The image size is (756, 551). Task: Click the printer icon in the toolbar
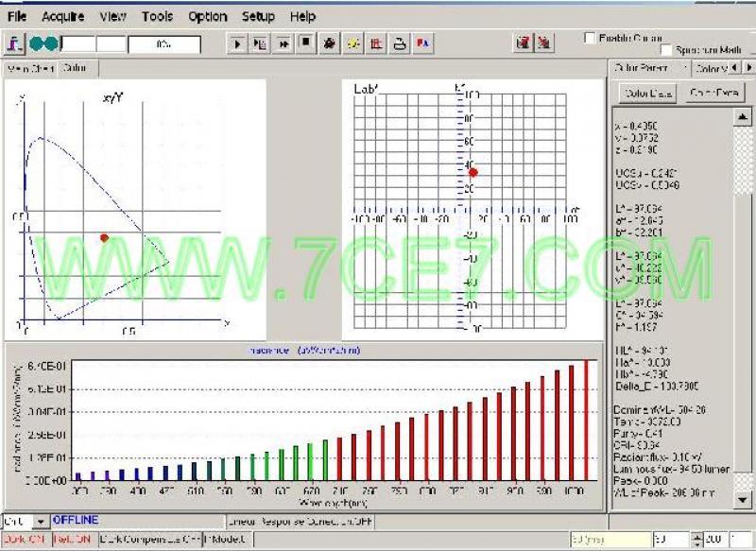[399, 43]
